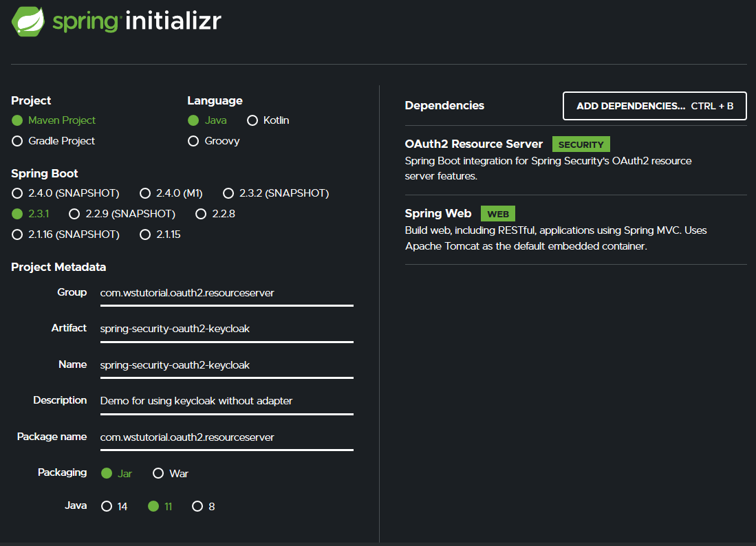This screenshot has width=756, height=546.
Task: Select the Gradle Project option
Action: 17,141
